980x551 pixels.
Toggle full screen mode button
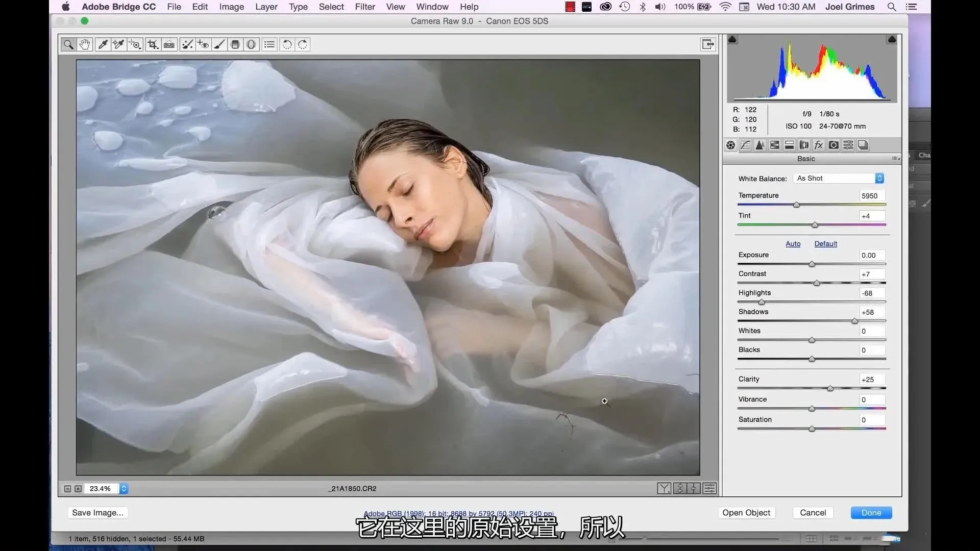pos(708,44)
